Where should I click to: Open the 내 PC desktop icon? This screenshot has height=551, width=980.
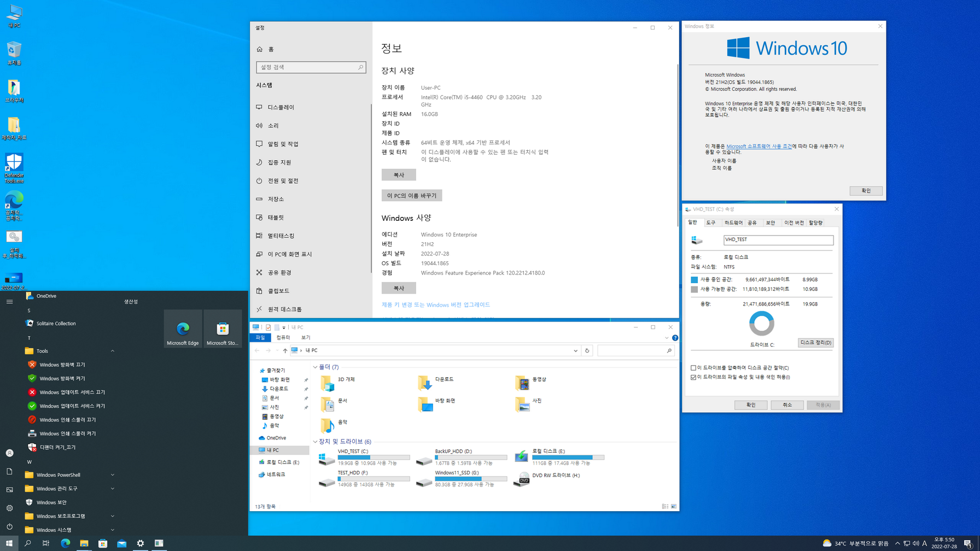tap(14, 16)
